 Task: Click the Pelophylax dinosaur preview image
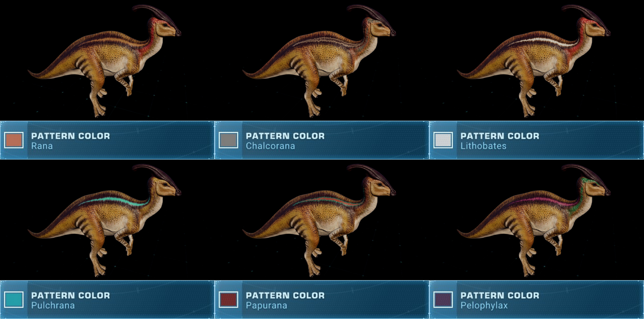[534, 220]
